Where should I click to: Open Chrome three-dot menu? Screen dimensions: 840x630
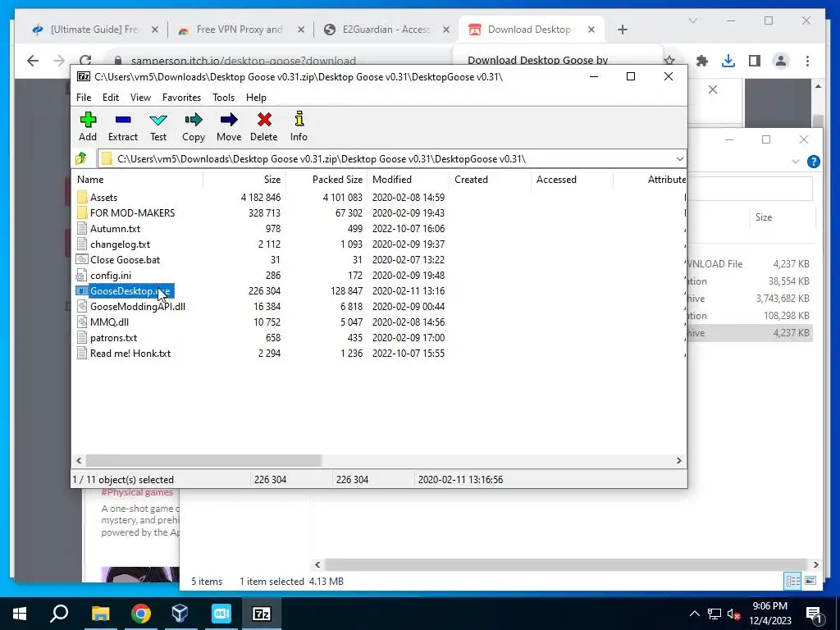tap(807, 61)
